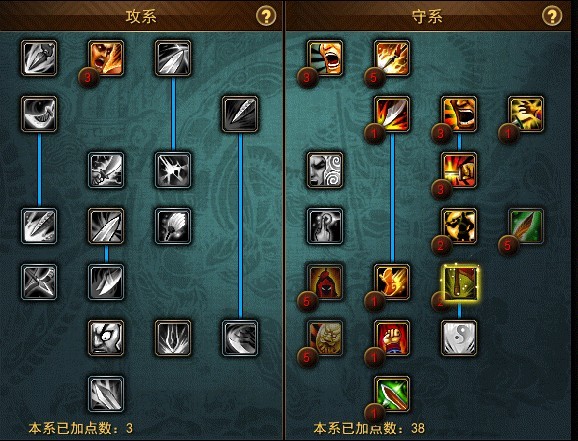Click the grey yin-yang skill icon
Screen dimensions: 578x441
point(459,338)
